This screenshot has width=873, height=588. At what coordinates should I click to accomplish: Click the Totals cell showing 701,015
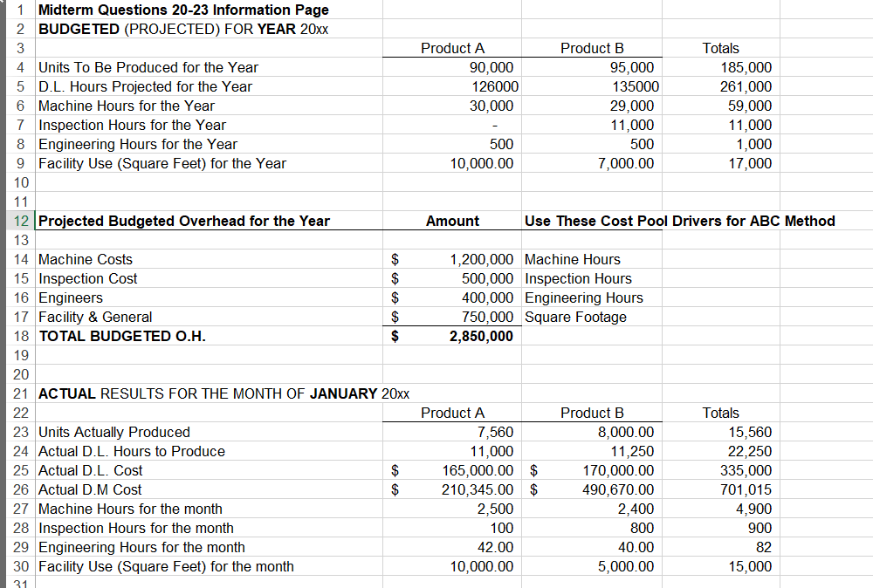(746, 489)
